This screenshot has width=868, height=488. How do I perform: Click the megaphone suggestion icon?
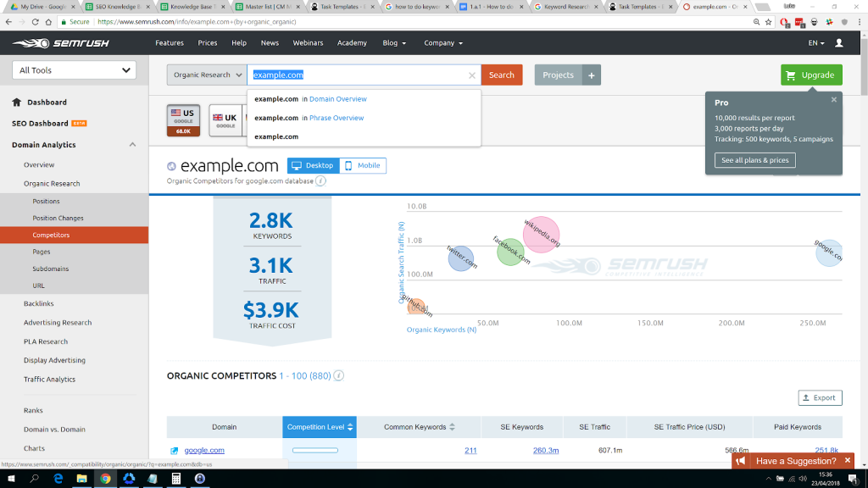[x=741, y=461]
